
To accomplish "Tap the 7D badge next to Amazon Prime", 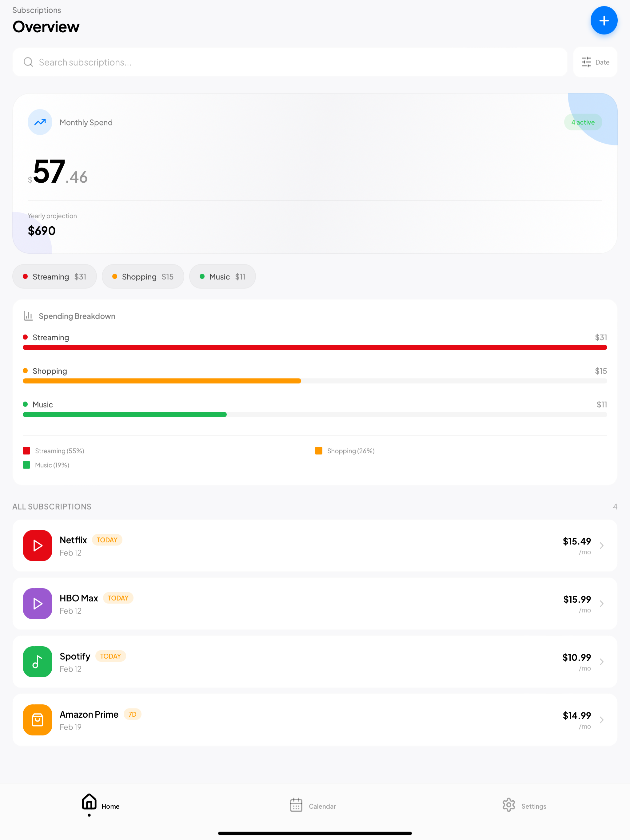I will coord(133,714).
